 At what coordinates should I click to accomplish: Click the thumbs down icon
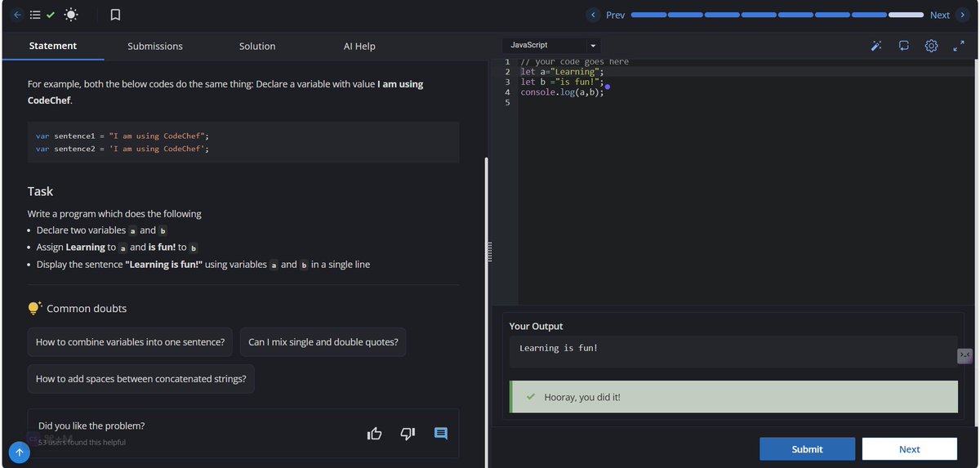(408, 433)
